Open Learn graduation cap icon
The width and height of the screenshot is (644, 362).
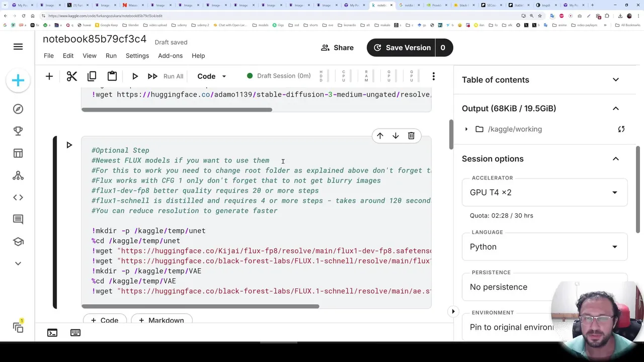tap(18, 241)
